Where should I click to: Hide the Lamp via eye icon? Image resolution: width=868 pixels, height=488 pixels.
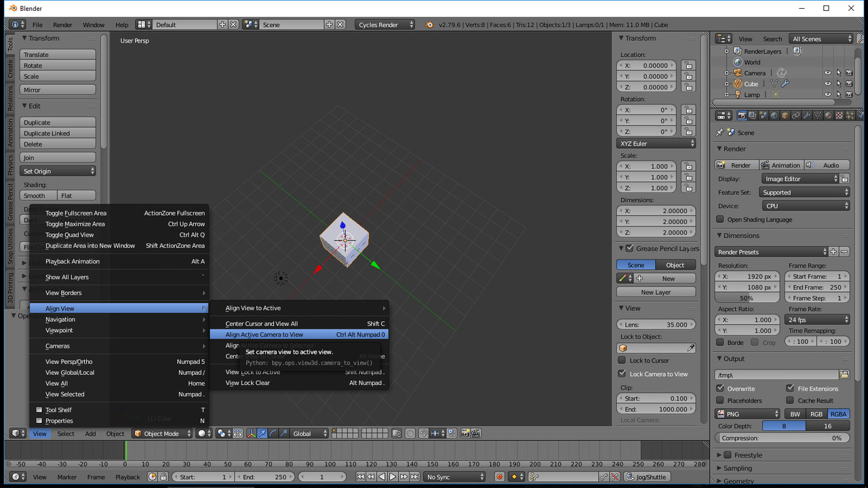(827, 94)
